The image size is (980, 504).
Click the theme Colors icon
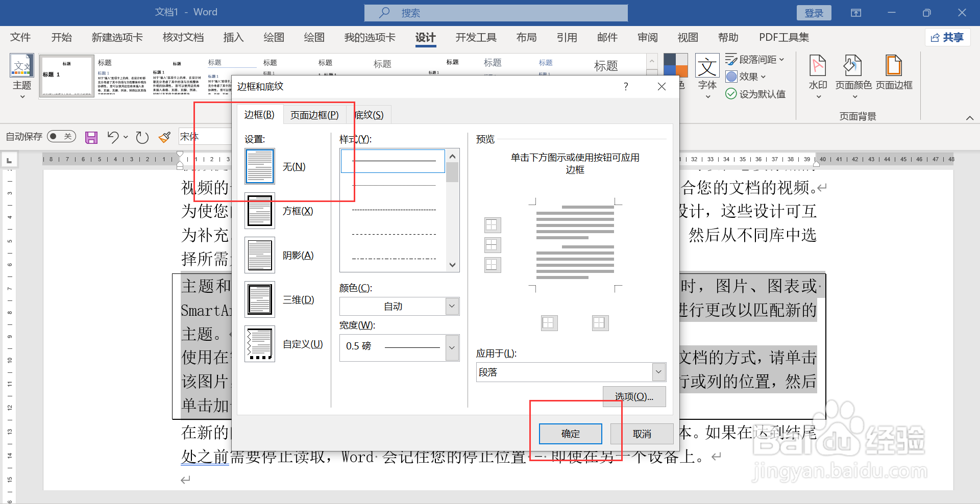click(x=675, y=66)
